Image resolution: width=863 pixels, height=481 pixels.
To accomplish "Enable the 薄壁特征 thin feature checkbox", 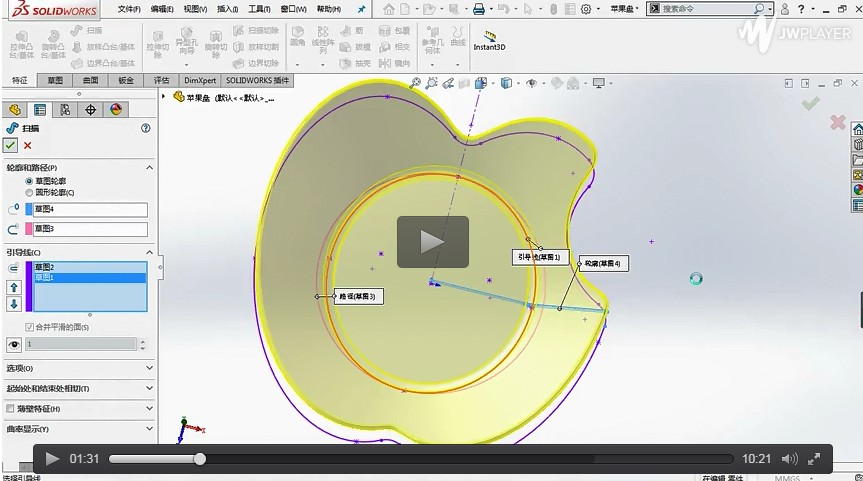I will (11, 409).
